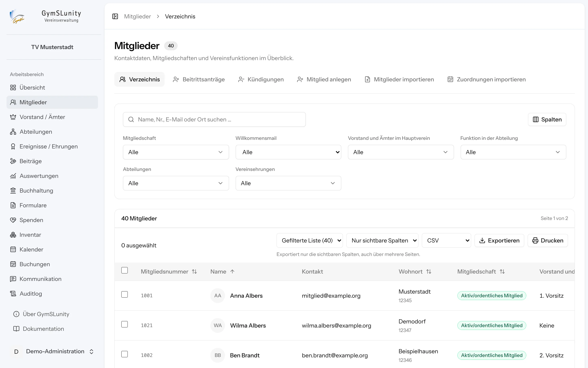Screen dimensions: 588x368
Task: Sort table by Mitgliedsnummer arrows
Action: (194, 272)
